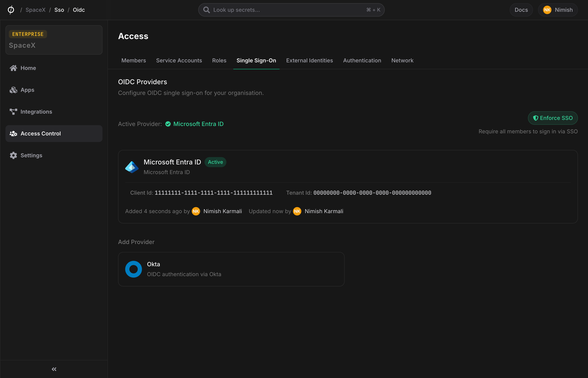Select the Apps icon in the sidebar
Screen dimensions: 588x378
click(13, 90)
